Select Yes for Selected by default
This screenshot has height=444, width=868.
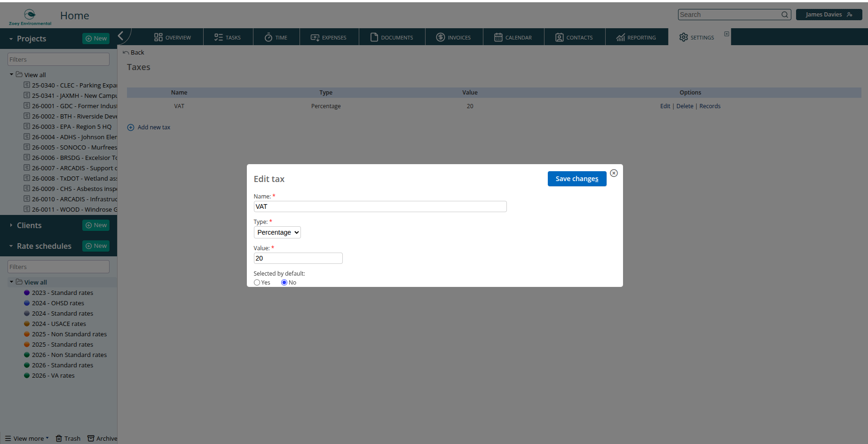(x=257, y=283)
